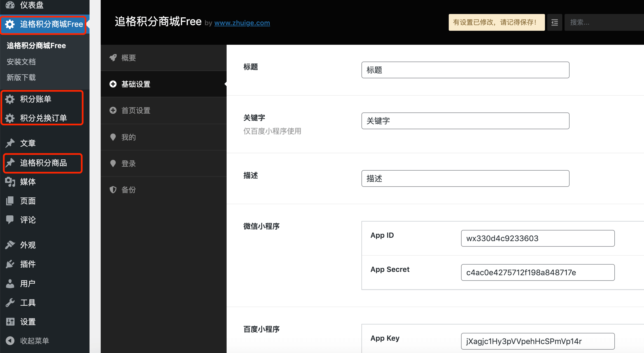Image resolution: width=644 pixels, height=353 pixels.
Task: Click the user icon beside 用户
Action: (x=10, y=284)
